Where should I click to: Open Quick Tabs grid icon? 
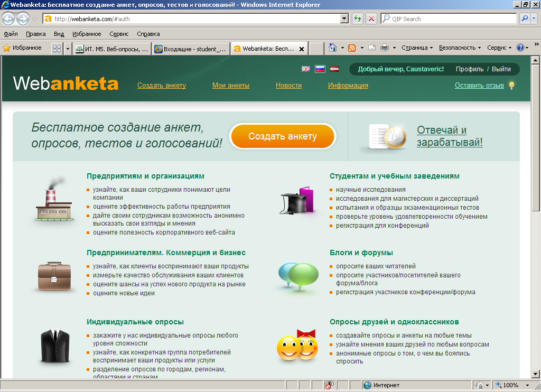[x=57, y=49]
